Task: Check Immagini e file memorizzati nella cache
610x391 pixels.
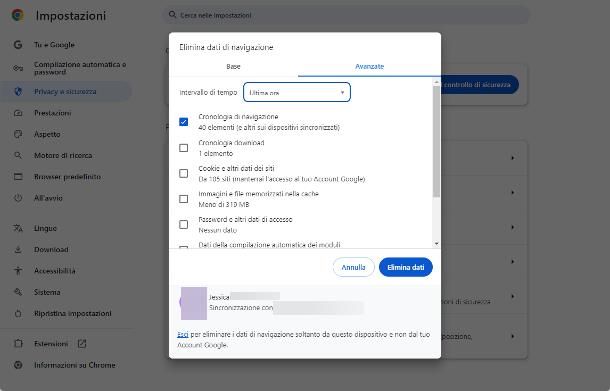Action: [184, 199]
